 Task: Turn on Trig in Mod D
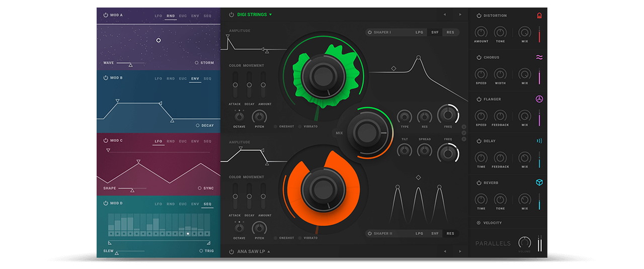(201, 251)
